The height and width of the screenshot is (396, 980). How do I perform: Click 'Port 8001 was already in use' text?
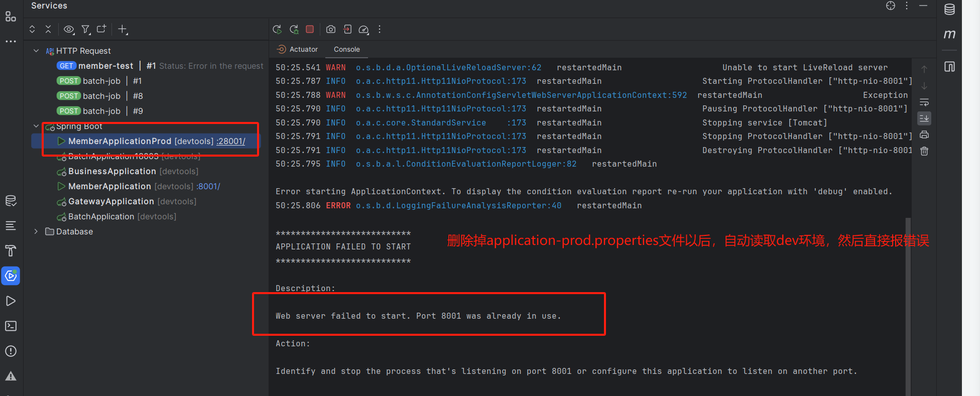coord(488,316)
